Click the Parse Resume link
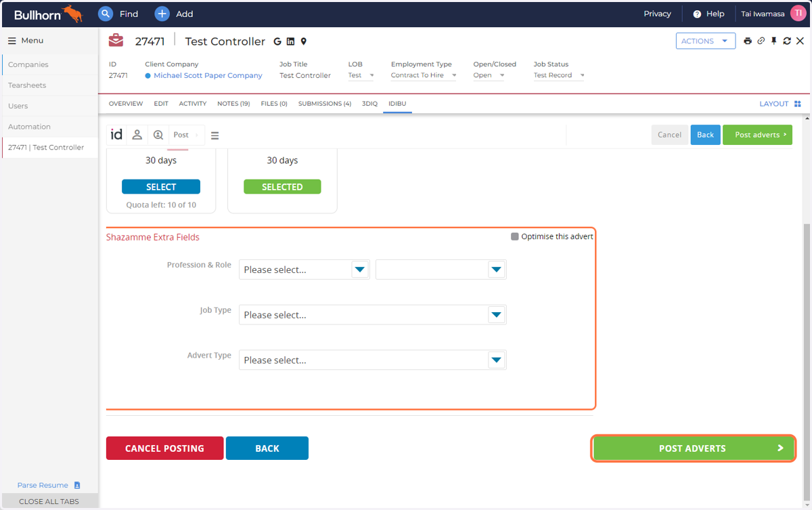Image resolution: width=812 pixels, height=510 pixels. click(43, 486)
